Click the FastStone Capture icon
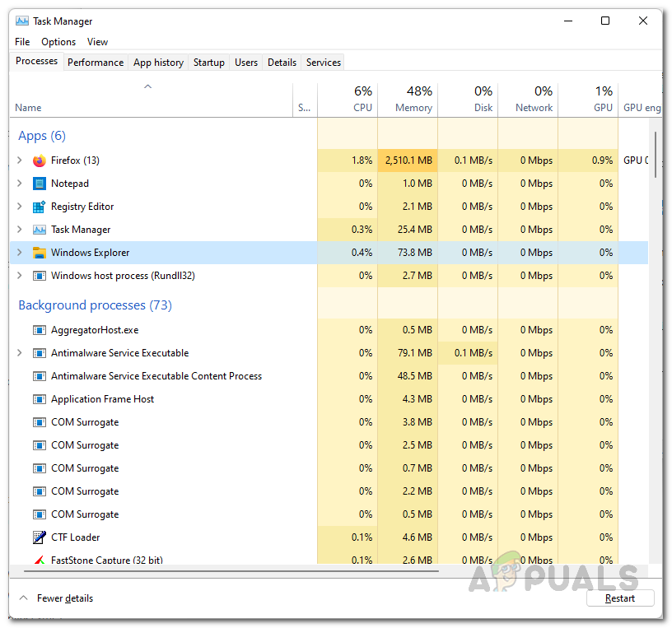Screen dimensions: 672x628 pyautogui.click(x=39, y=560)
